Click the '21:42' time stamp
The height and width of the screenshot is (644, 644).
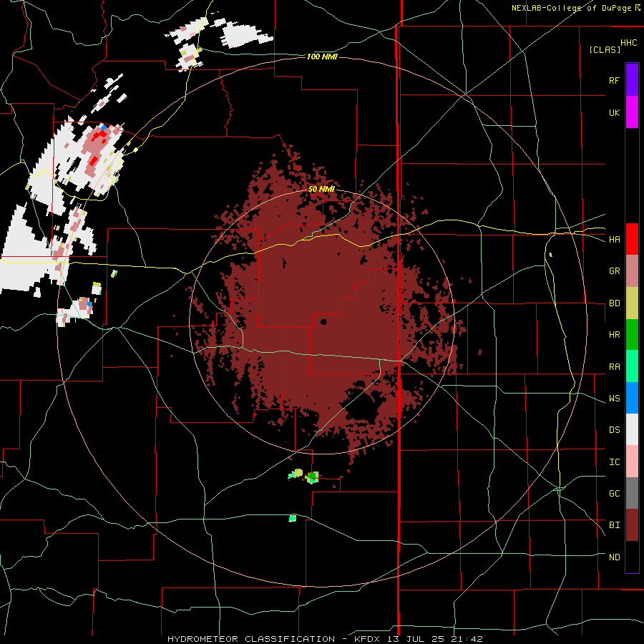click(468, 639)
